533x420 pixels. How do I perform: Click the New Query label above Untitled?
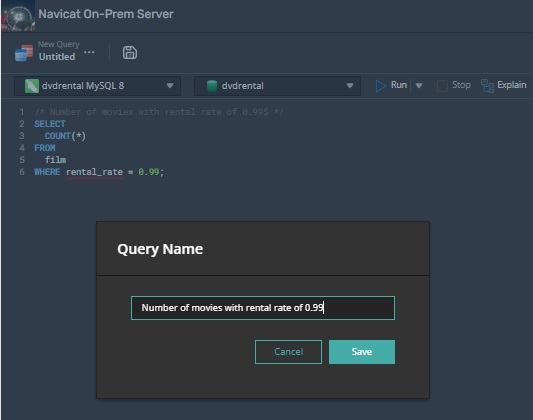click(58, 44)
